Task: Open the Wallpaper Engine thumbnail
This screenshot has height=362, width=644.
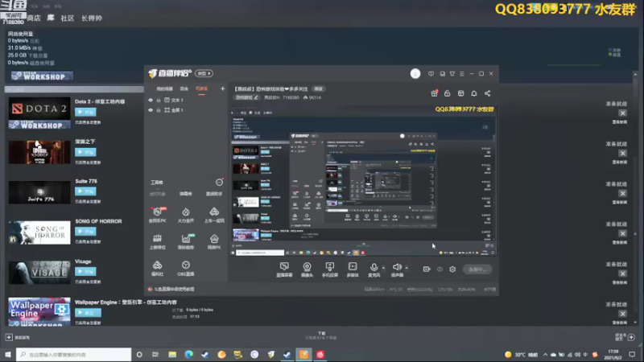Action: pos(39,311)
